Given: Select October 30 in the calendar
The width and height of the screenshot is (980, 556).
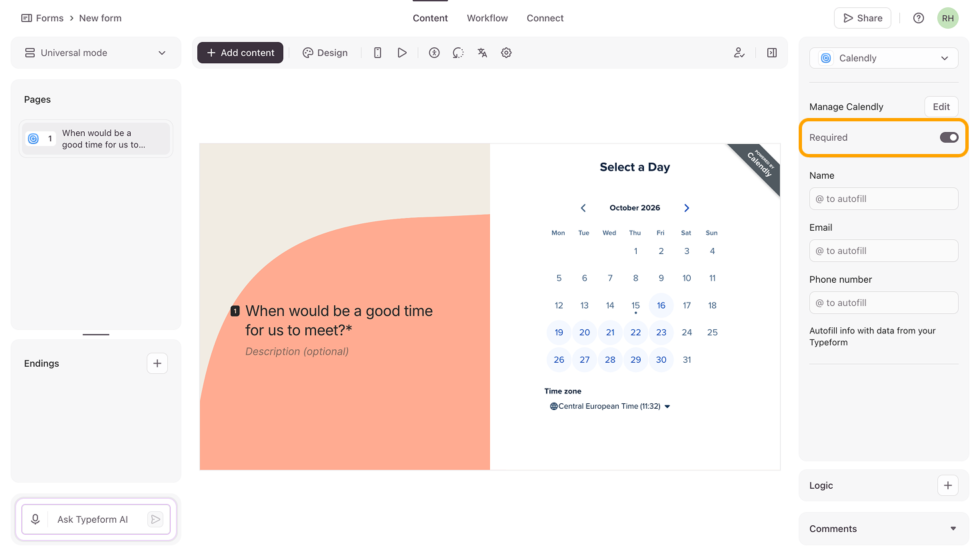Looking at the screenshot, I should (661, 359).
